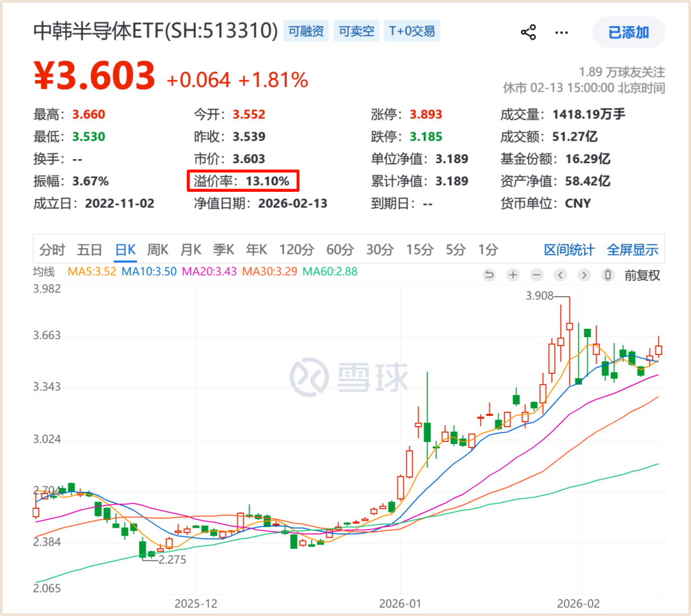Pan chart right with the right chevron icon
Screen dimensions: 691x616
coord(584,274)
